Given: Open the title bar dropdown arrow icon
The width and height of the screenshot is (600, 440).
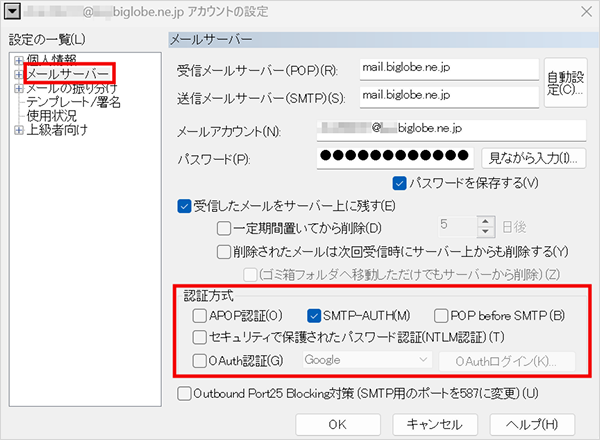Looking at the screenshot, I should click(12, 11).
